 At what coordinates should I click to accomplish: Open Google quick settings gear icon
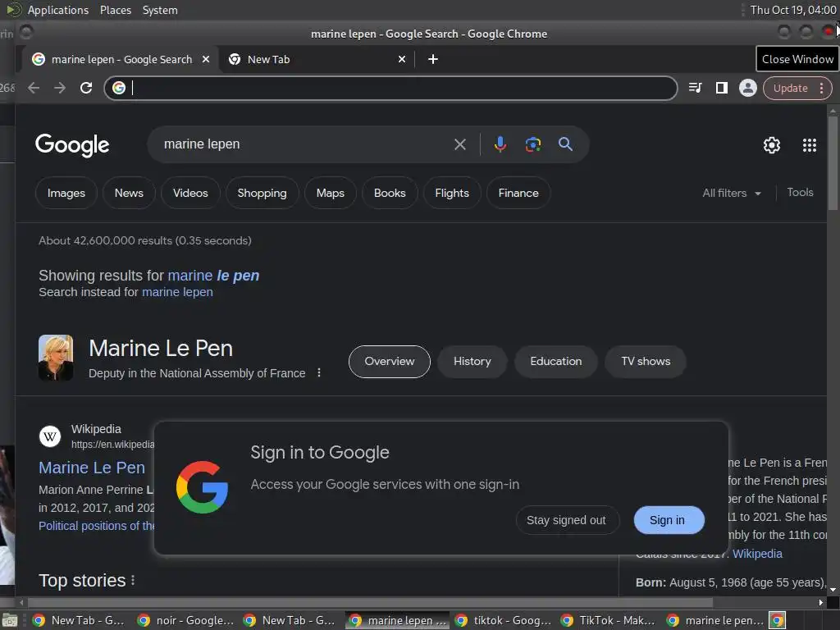771,145
